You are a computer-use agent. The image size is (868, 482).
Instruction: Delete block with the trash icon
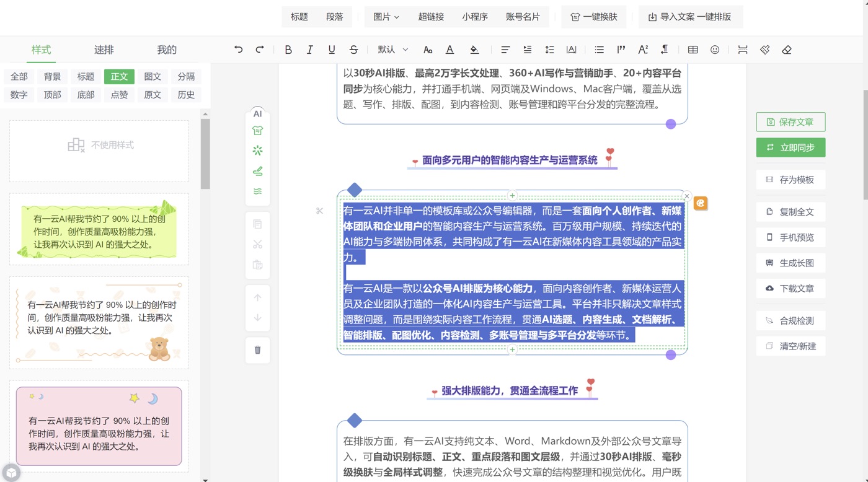click(x=258, y=350)
